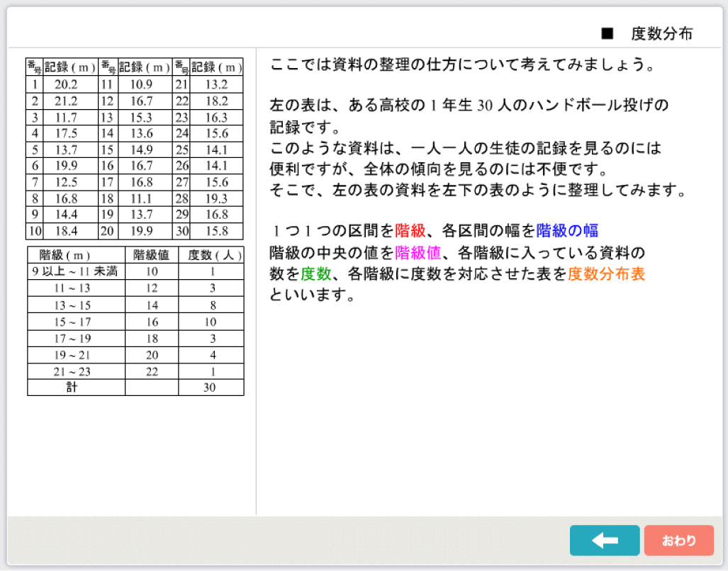Viewport: 728px width, 571px height.
Task: Select the 計 total row label
Action: 75,388
